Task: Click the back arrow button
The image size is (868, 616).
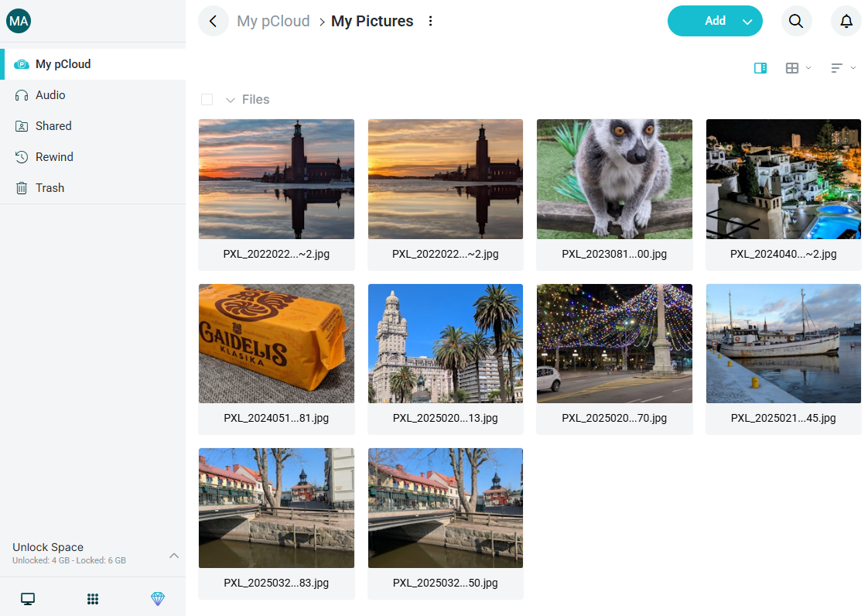Action: [x=214, y=21]
